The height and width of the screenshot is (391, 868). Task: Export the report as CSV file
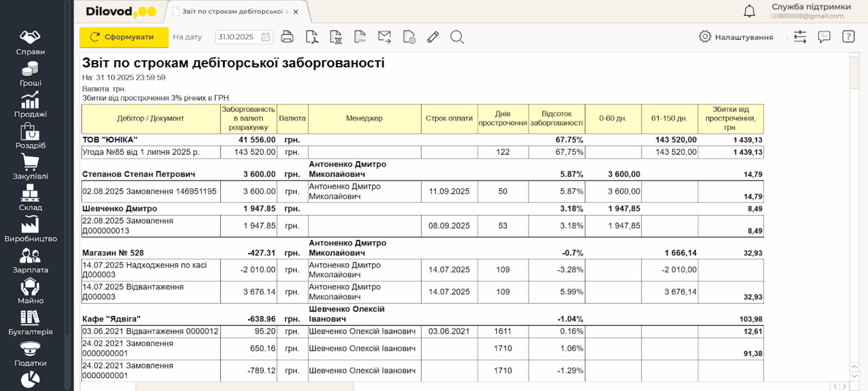pyautogui.click(x=360, y=37)
